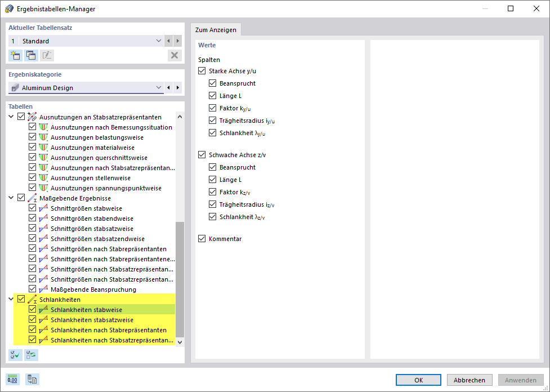Click the database export icon next to units
Screen dimensions: 550x392
32,380
